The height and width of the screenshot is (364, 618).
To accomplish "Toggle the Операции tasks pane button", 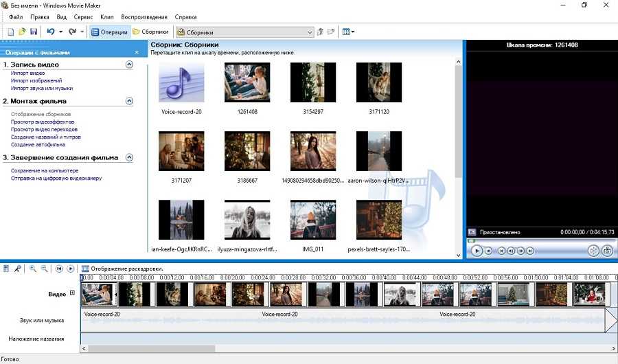I will click(x=109, y=32).
